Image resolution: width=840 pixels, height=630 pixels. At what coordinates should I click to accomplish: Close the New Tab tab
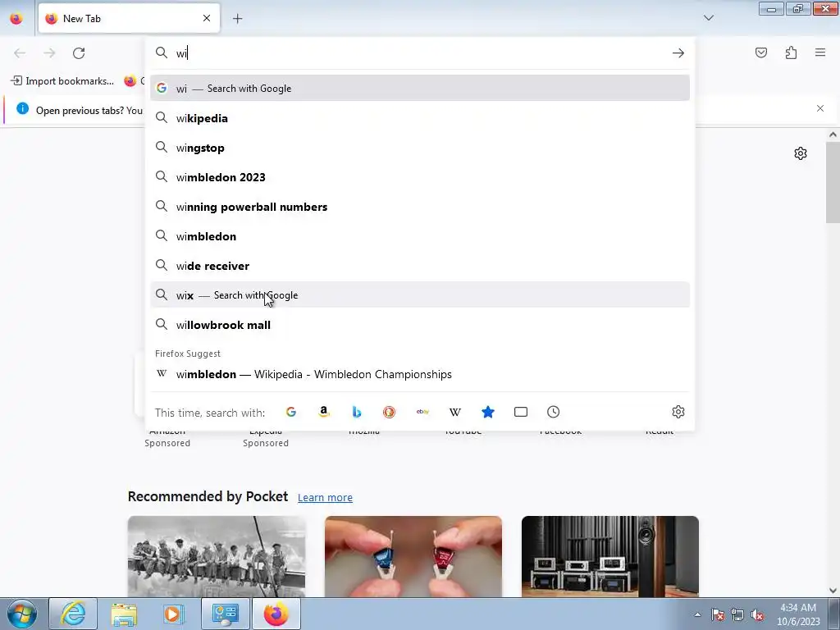click(x=207, y=18)
